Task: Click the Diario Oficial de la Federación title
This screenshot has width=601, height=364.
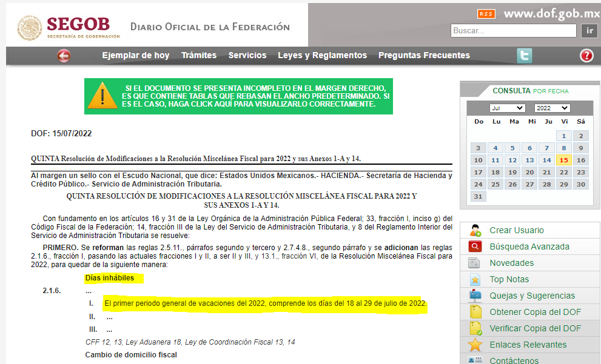Action: [210, 27]
